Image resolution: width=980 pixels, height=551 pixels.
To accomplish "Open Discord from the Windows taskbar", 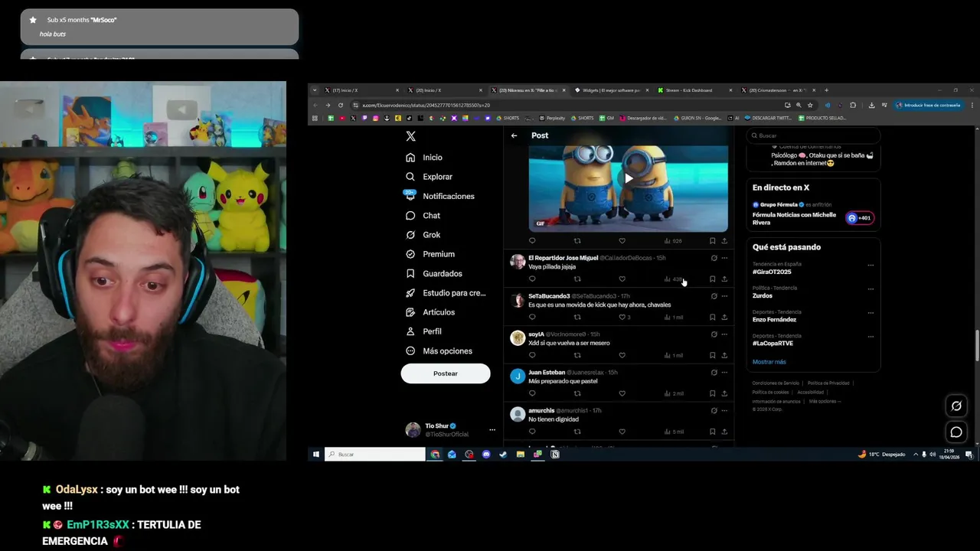I will (486, 455).
